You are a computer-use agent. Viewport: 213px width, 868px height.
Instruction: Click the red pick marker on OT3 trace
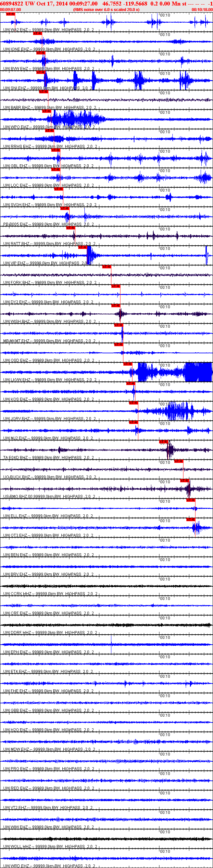(190, 519)
